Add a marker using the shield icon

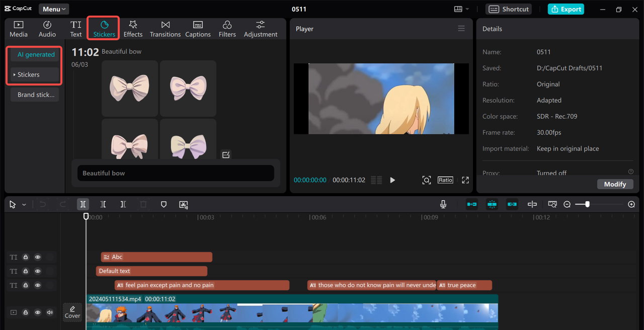(x=164, y=204)
